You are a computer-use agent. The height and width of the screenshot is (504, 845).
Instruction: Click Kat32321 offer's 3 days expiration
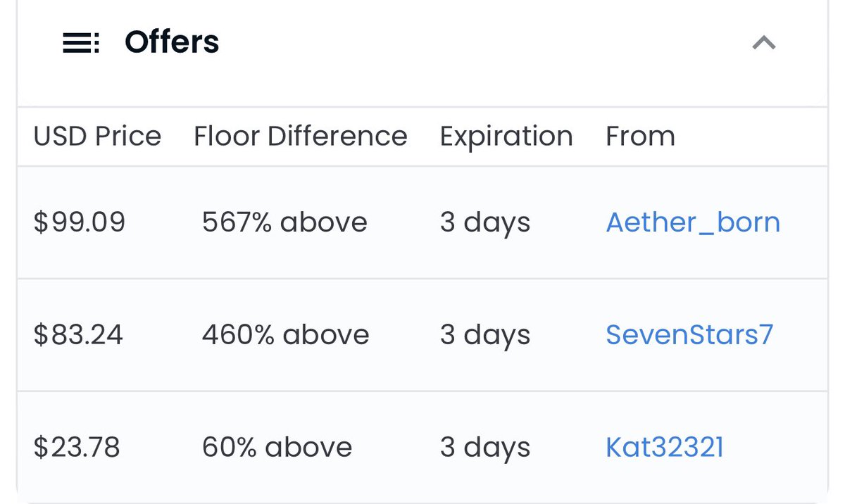pyautogui.click(x=485, y=447)
